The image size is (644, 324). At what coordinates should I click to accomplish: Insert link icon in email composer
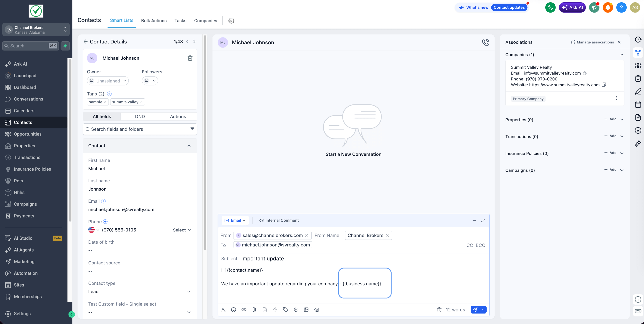(244, 310)
